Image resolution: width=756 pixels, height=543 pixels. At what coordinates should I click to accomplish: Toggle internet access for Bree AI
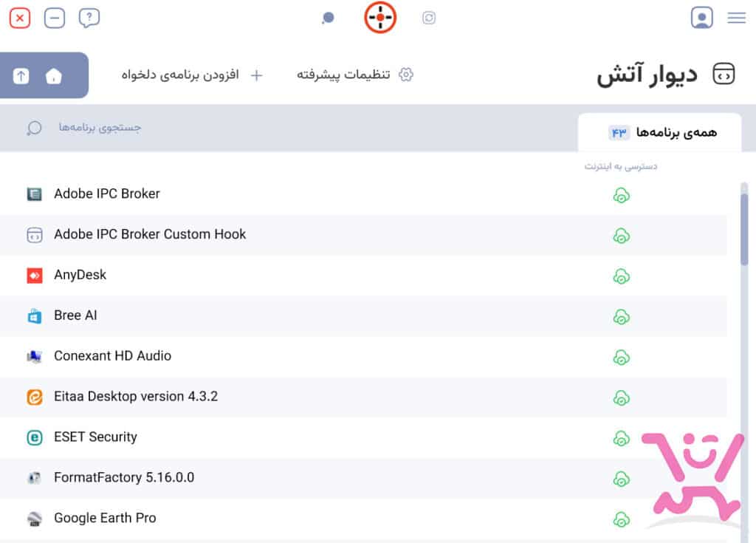click(x=621, y=317)
